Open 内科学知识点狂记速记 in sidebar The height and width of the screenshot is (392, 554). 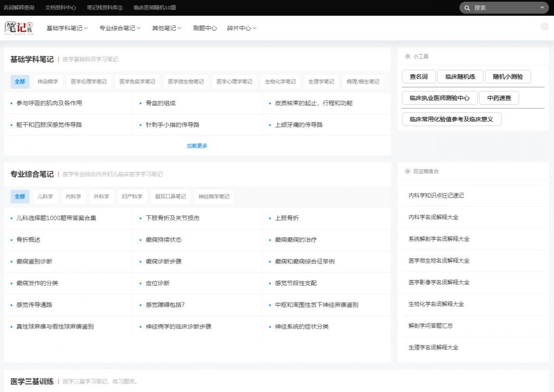436,196
